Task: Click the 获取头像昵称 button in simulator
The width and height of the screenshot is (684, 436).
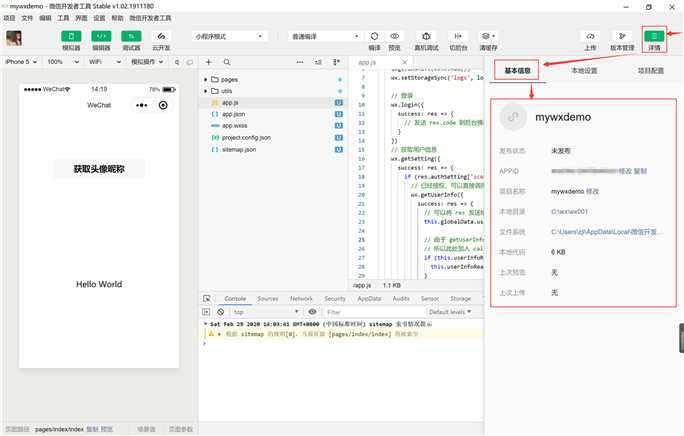Action: pyautogui.click(x=99, y=169)
